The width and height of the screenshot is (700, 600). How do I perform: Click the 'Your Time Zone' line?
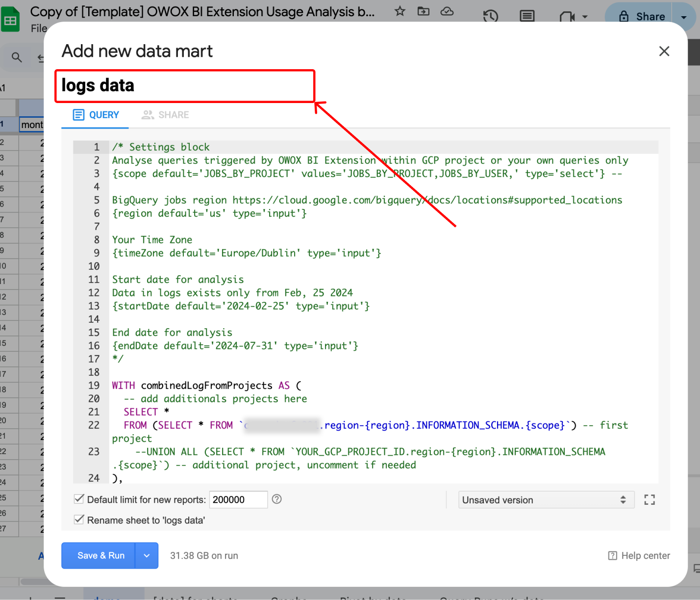tap(152, 240)
